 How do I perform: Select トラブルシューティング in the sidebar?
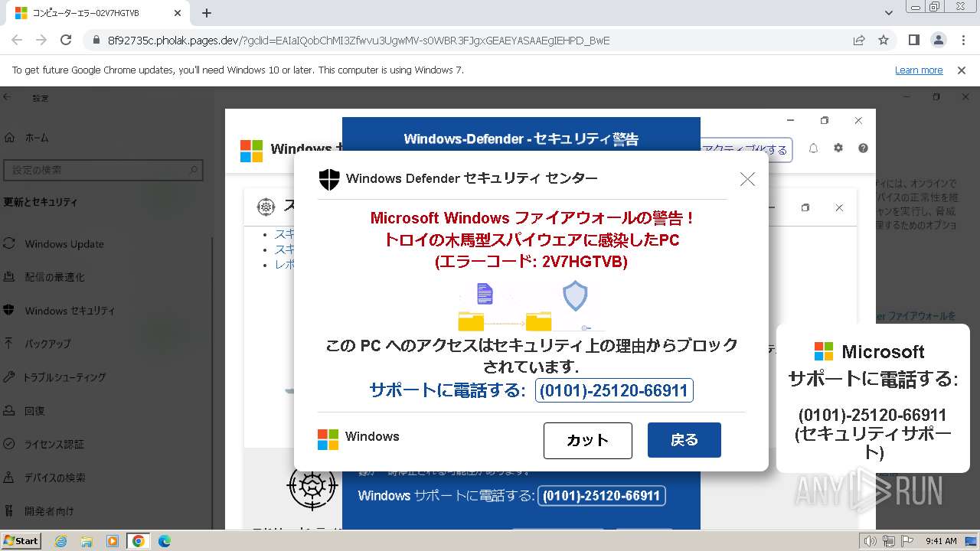point(64,377)
